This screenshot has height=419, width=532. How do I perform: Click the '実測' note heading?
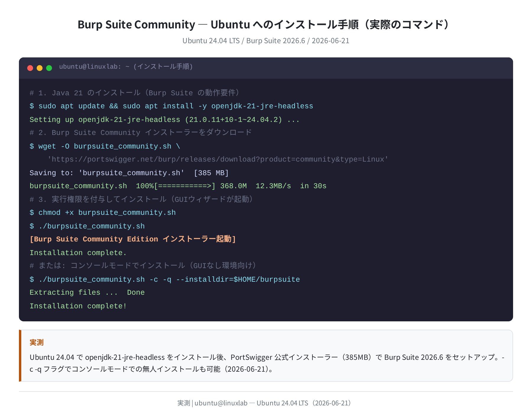click(x=37, y=342)
